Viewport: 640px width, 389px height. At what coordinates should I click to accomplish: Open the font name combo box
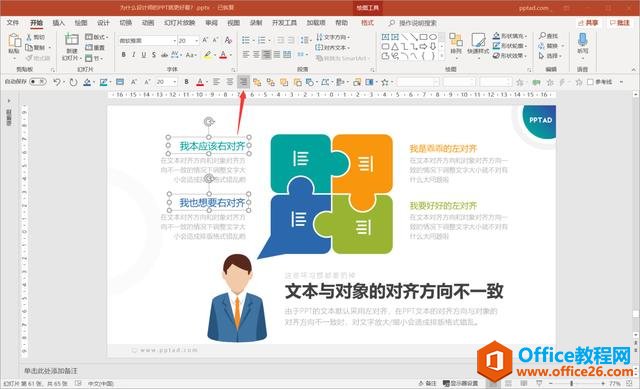pos(147,40)
